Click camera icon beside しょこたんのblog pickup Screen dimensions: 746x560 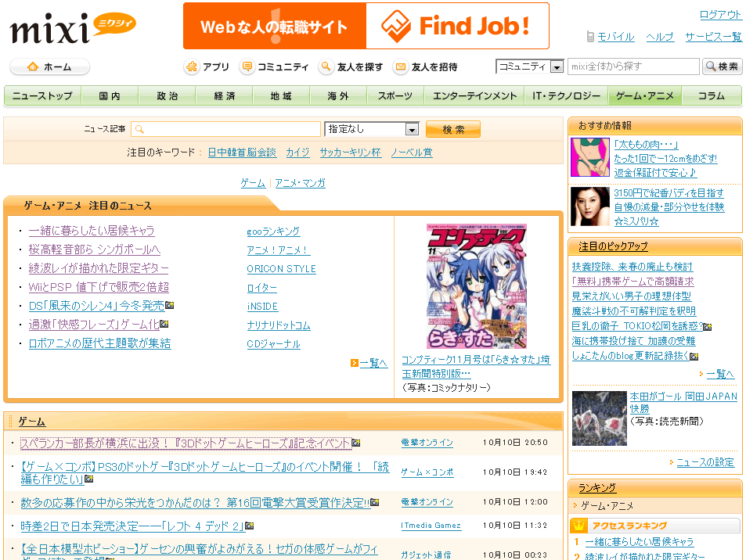click(x=694, y=356)
